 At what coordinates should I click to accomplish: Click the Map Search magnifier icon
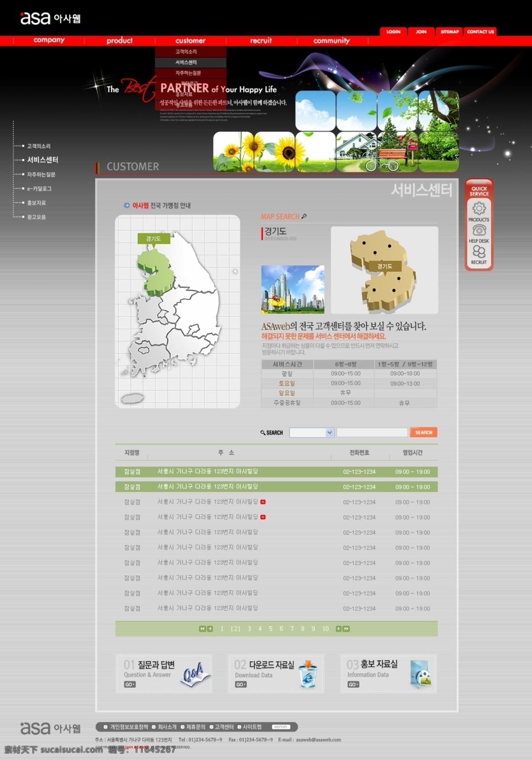[x=304, y=216]
